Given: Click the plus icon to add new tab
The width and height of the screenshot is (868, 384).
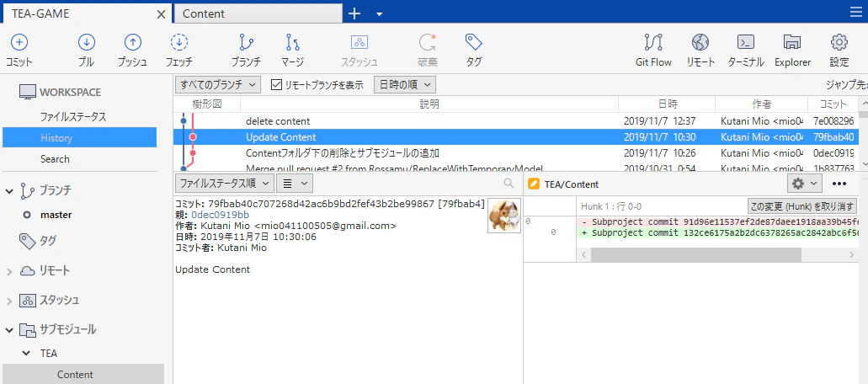Looking at the screenshot, I should pyautogui.click(x=354, y=13).
